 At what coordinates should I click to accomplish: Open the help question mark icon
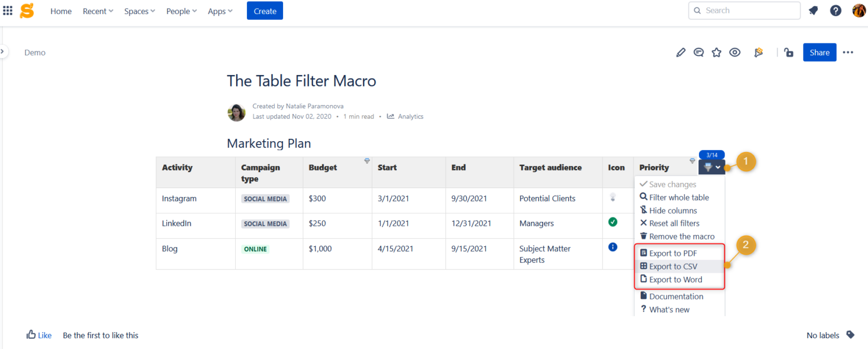836,10
